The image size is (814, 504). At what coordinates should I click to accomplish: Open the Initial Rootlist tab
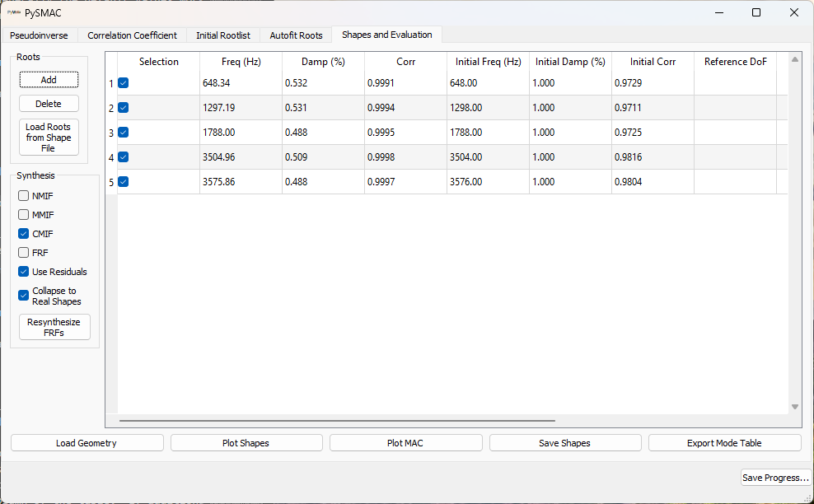pos(222,35)
